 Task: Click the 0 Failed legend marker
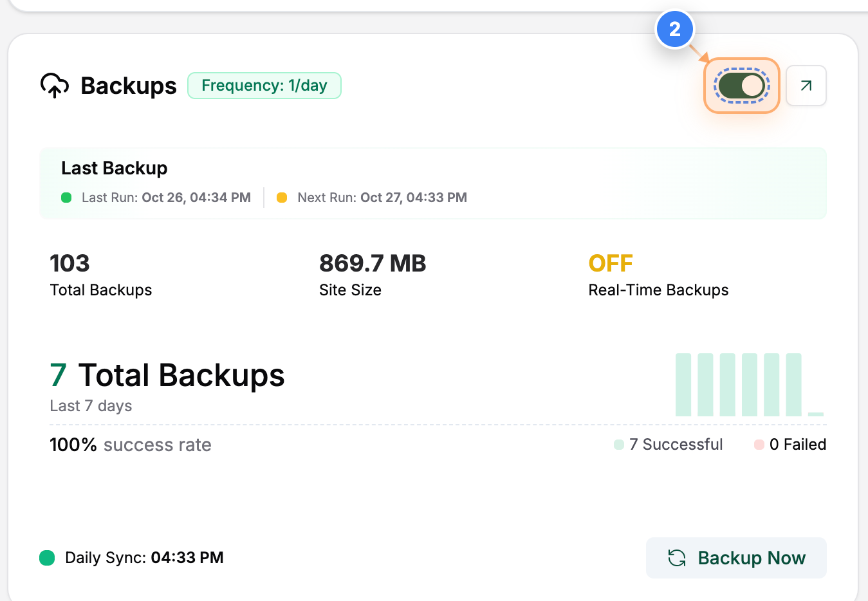tap(759, 444)
